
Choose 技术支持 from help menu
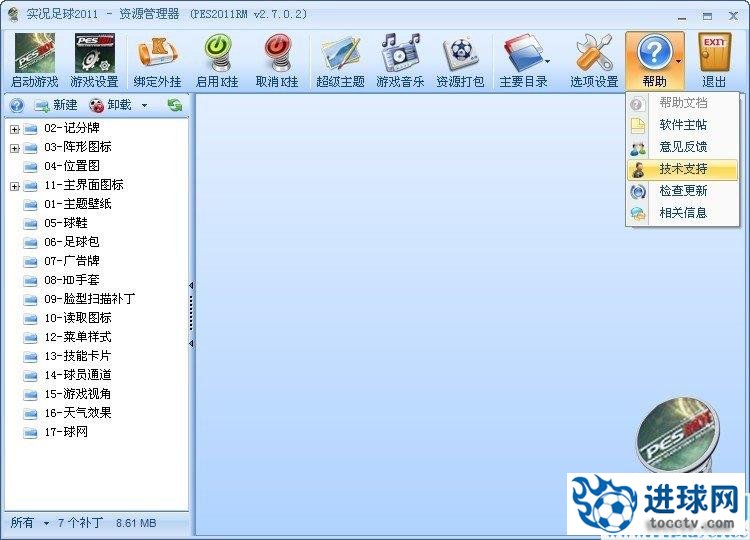click(682, 169)
